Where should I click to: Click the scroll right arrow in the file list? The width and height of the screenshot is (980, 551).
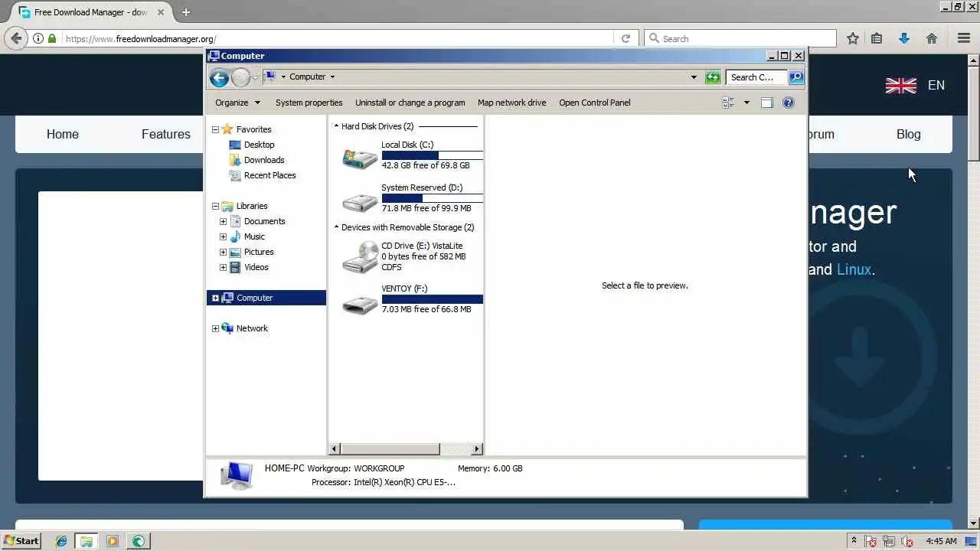click(x=477, y=449)
